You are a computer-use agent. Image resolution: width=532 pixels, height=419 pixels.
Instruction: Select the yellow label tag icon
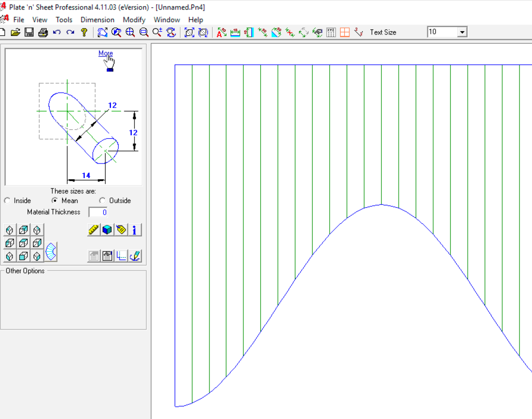click(121, 230)
